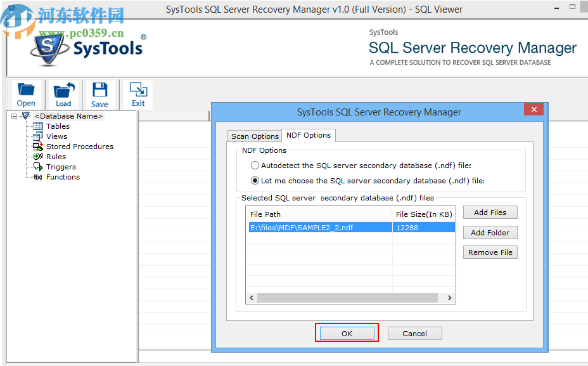
Task: Click the Remove File button
Action: (490, 252)
